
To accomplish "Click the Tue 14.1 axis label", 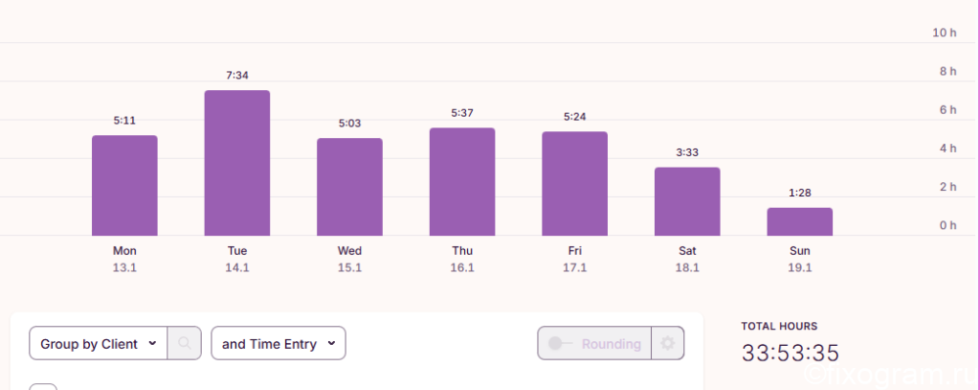I will (x=237, y=259).
